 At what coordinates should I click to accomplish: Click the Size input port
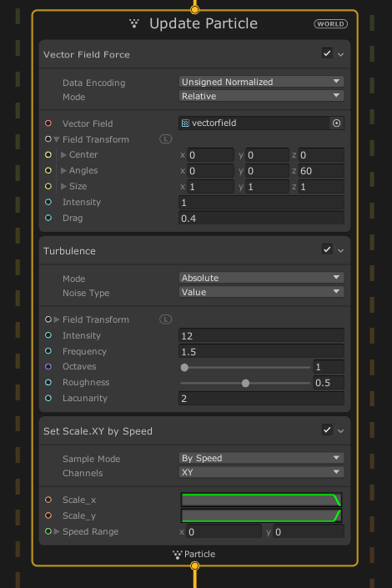pyautogui.click(x=48, y=186)
